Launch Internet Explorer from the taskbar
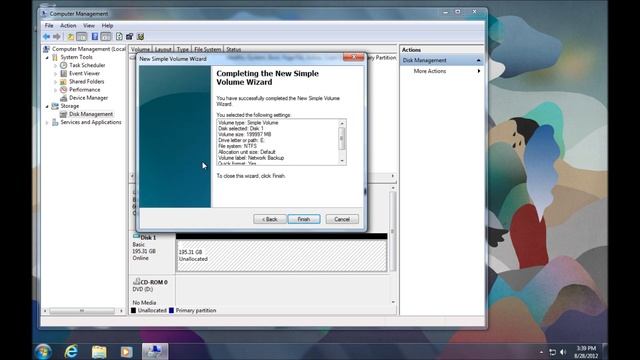640x360 pixels. point(71,351)
